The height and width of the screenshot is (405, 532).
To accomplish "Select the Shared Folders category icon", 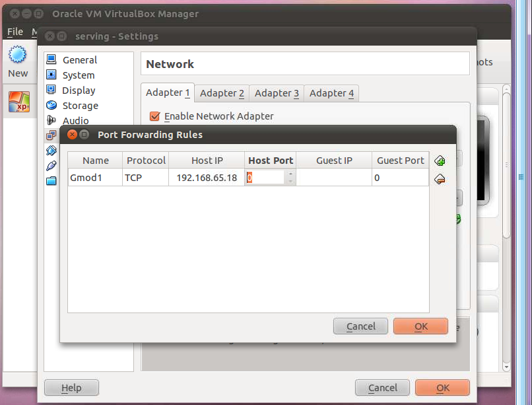I will pos(51,181).
